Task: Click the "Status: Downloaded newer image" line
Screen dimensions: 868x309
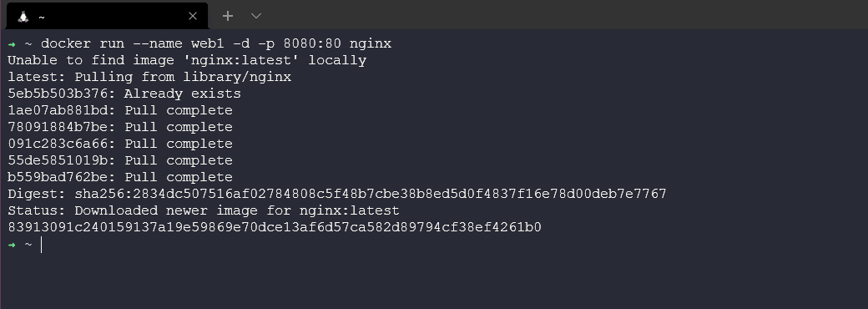Action: pyautogui.click(x=204, y=210)
